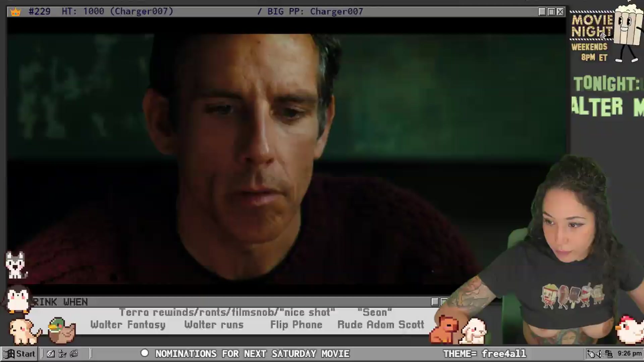
Task: Open the Start menu
Action: coord(19,354)
